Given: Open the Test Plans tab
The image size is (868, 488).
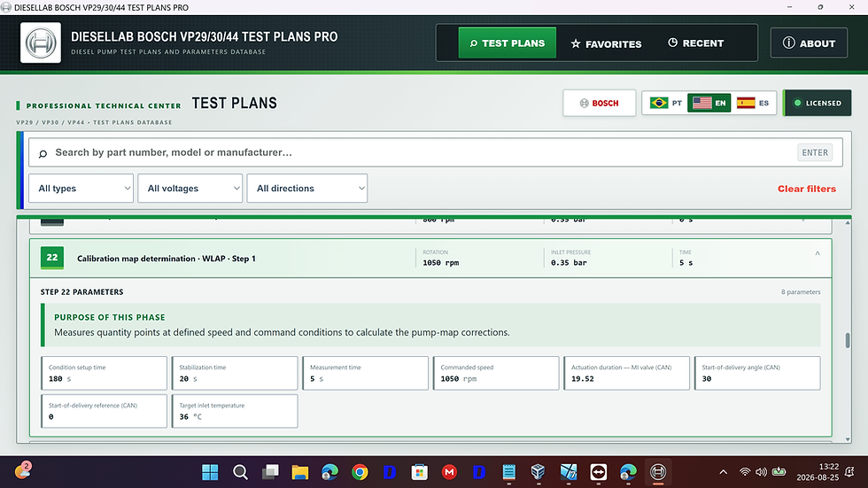Looking at the screenshot, I should 507,43.
